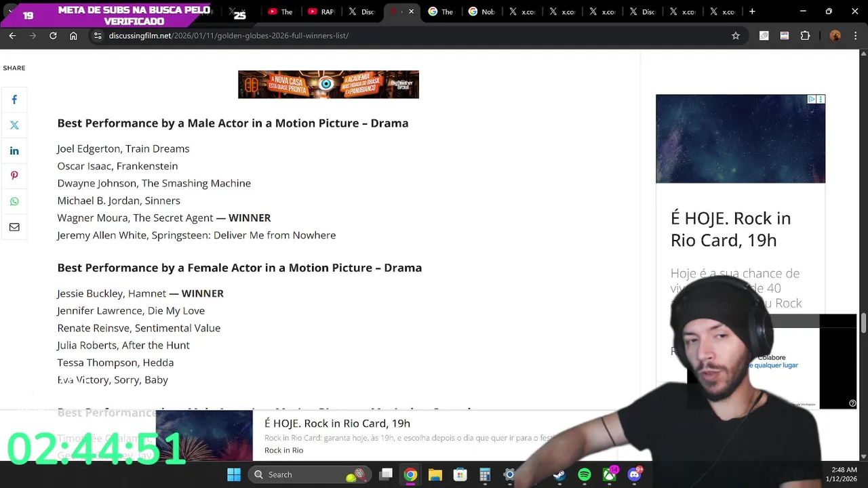Click heading 'Best Performance by a Female Actor … Drama'

click(239, 268)
